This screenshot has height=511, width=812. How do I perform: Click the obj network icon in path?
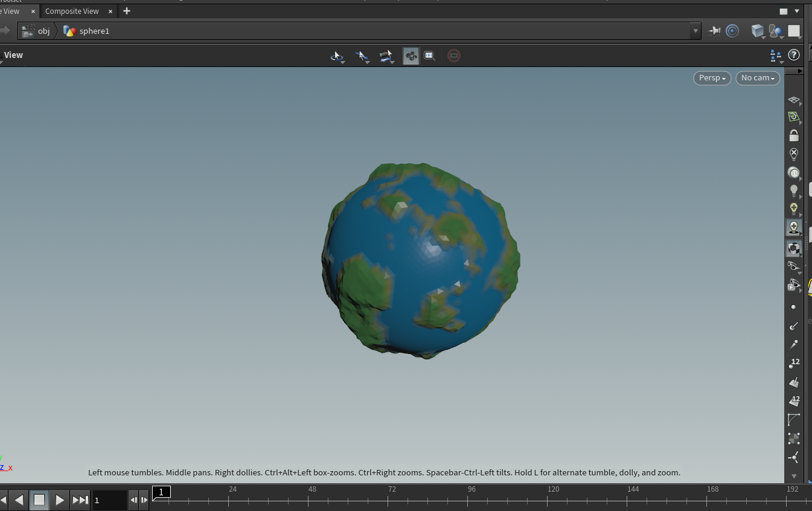[28, 31]
